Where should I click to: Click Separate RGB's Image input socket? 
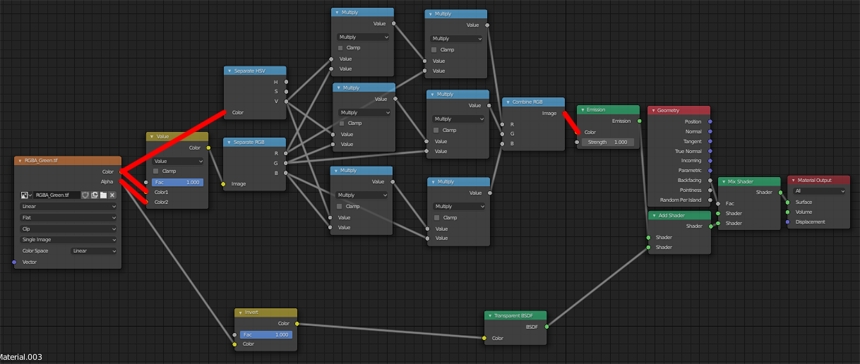pos(223,184)
